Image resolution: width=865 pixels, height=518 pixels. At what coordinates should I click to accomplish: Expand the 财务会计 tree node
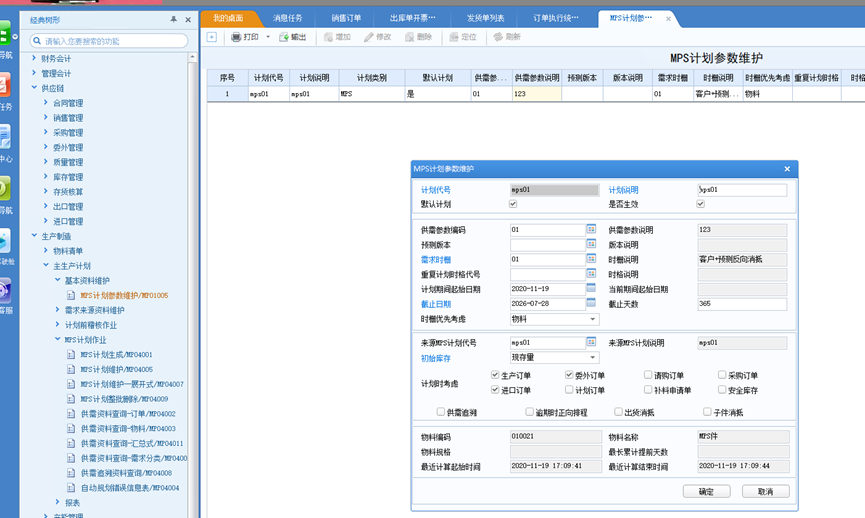(34, 58)
